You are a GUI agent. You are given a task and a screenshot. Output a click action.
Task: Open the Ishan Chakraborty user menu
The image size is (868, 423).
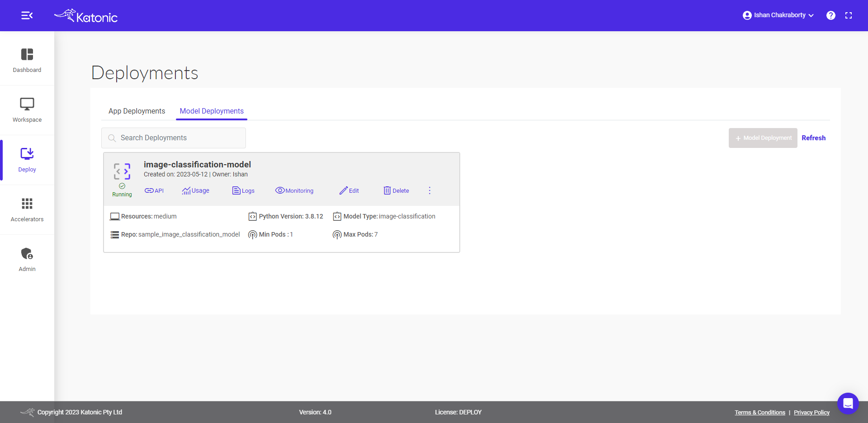point(778,15)
